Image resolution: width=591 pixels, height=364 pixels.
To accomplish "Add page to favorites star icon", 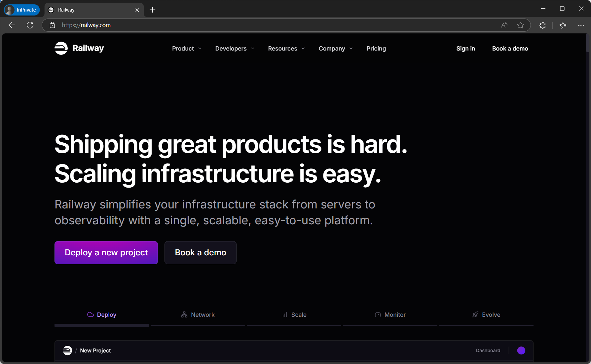I will [521, 25].
